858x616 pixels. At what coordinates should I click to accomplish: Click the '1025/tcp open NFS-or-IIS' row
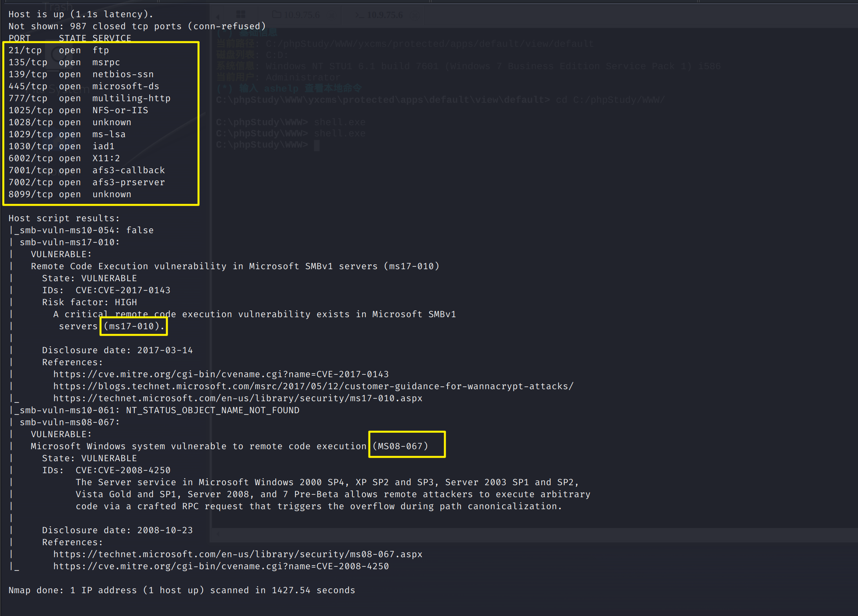(x=78, y=110)
